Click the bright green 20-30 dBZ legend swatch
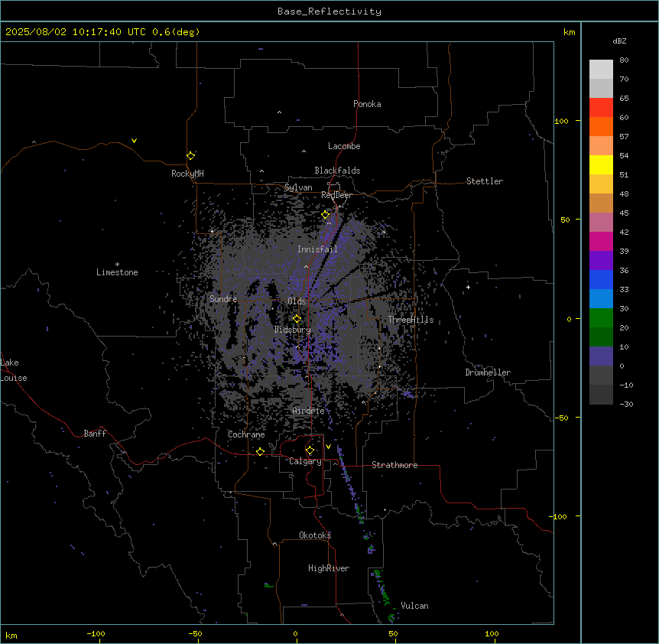Screen dimensions: 659x644 [x=601, y=318]
